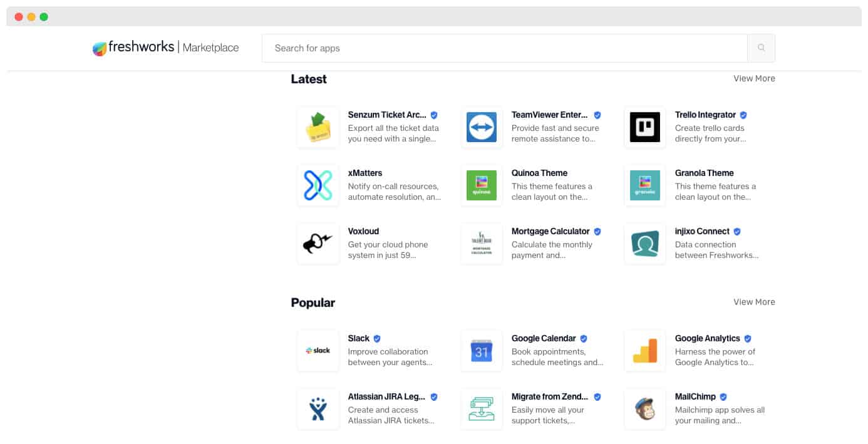868x444 pixels.
Task: Click 'Get your cloud phone' description
Action: (388, 250)
